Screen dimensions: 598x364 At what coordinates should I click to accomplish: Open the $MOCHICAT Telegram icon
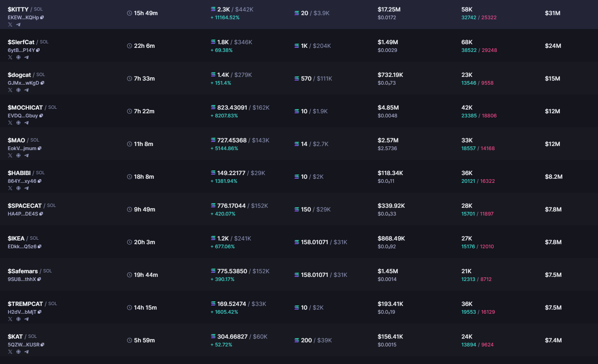pos(27,123)
